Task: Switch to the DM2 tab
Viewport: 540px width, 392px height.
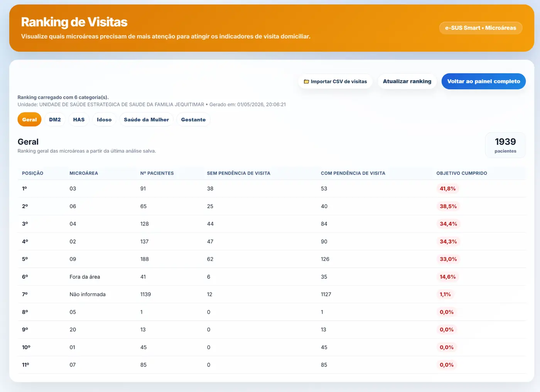Action: (55, 119)
